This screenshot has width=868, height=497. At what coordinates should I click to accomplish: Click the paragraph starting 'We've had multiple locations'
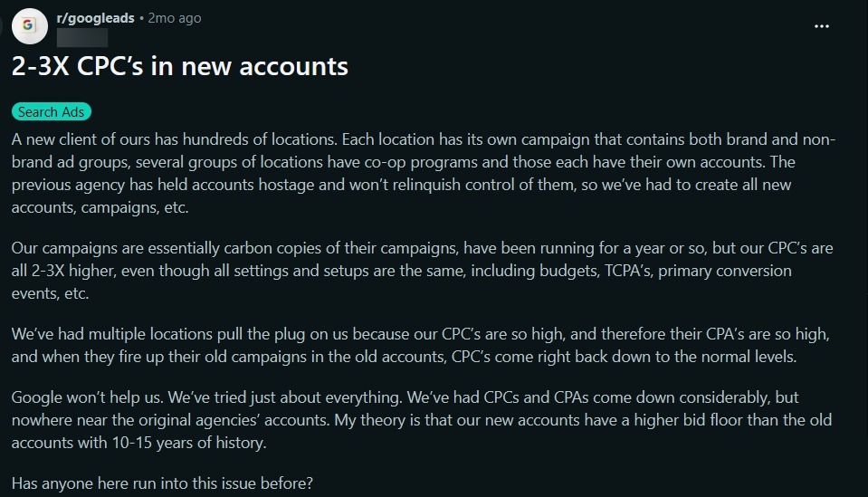(x=421, y=345)
